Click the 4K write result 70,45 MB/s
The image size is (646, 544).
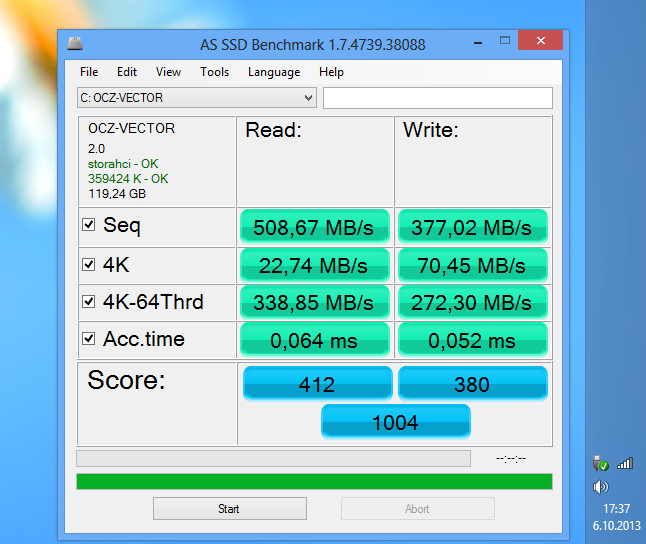tap(473, 265)
